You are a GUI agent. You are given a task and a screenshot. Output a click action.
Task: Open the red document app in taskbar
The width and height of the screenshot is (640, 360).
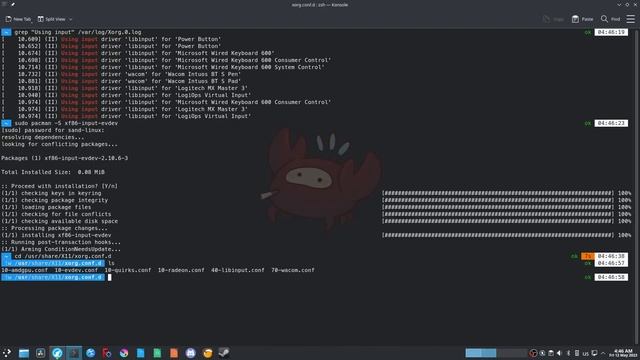point(107,353)
